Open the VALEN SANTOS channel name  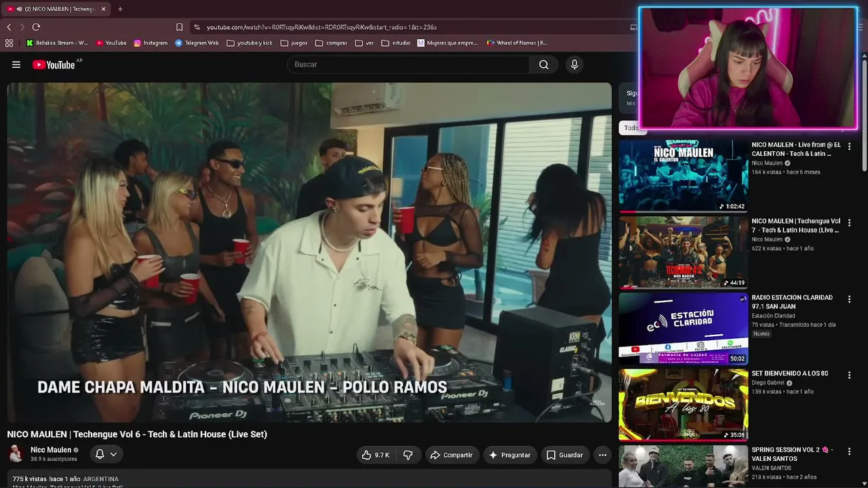tap(772, 468)
